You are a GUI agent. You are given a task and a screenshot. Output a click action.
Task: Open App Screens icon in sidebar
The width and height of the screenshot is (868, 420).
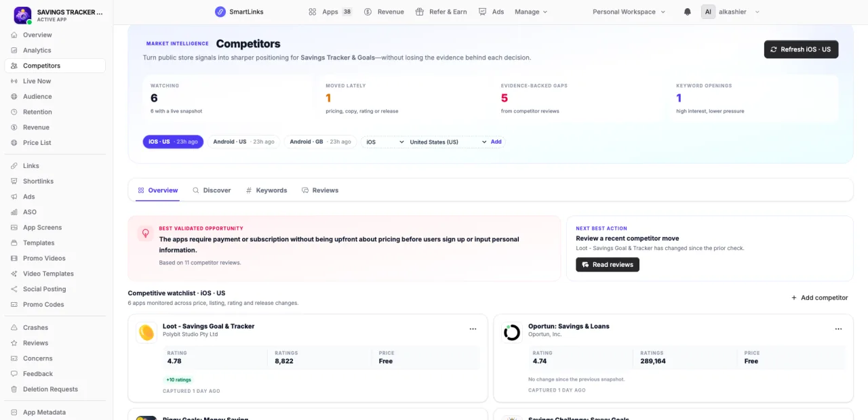(x=15, y=228)
